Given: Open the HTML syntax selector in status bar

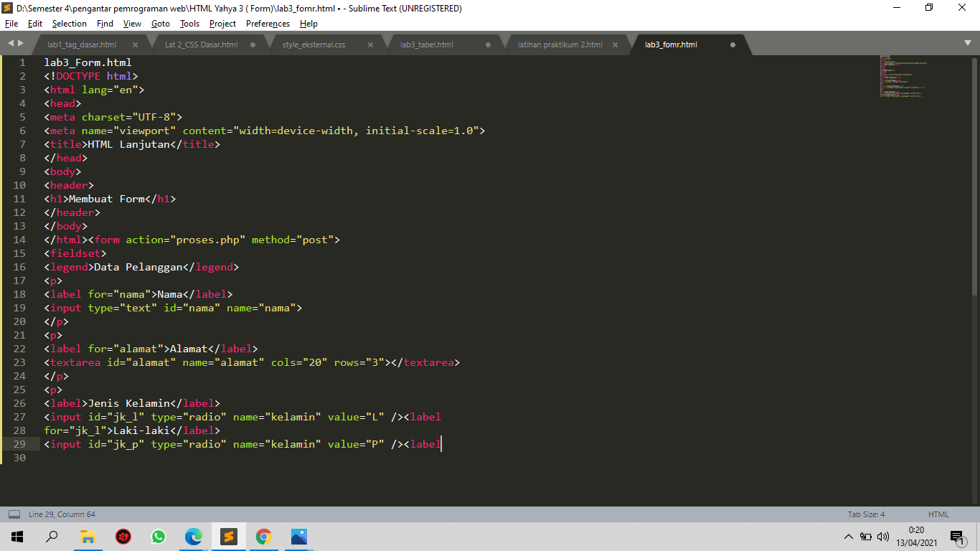Looking at the screenshot, I should (x=938, y=514).
